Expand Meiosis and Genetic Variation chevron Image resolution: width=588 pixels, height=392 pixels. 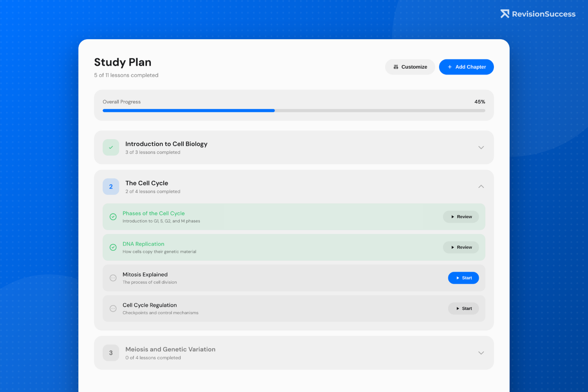point(481,353)
